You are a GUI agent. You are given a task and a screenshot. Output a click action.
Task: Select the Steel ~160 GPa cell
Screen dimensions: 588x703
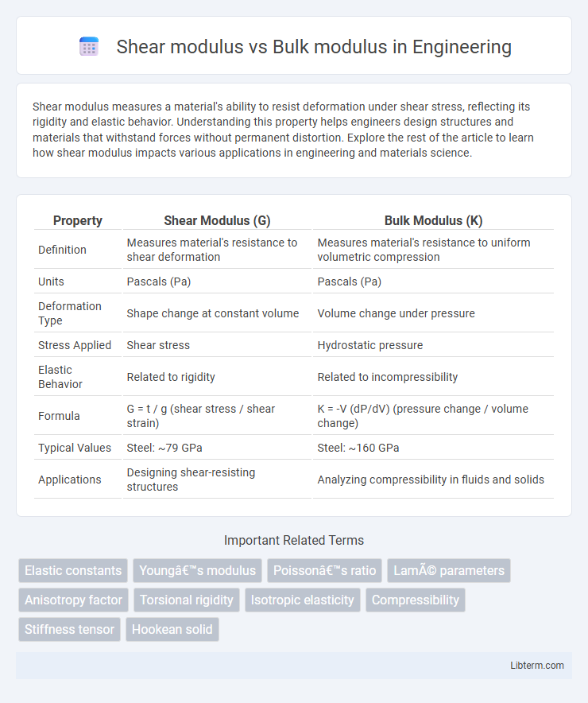[358, 448]
